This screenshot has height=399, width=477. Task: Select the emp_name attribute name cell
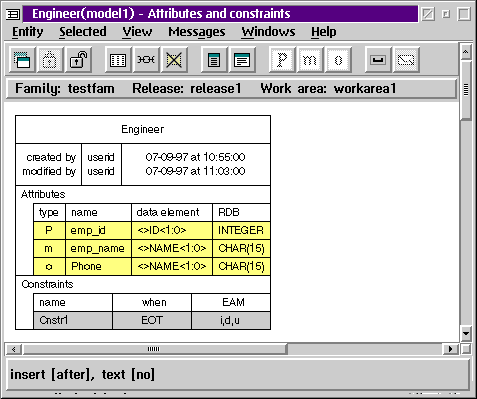98,249
